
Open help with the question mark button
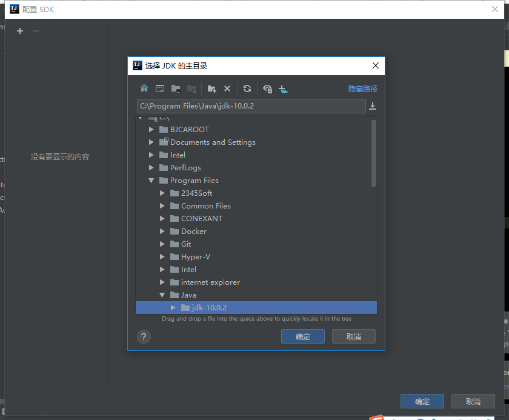point(144,336)
